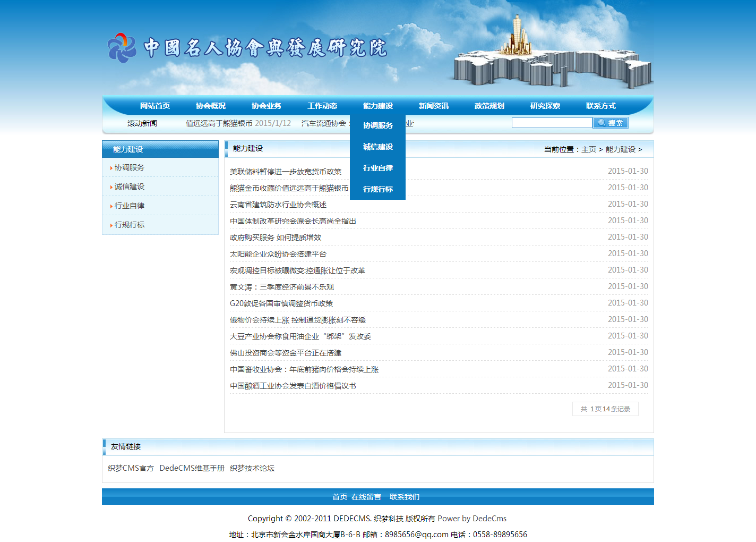Click the search input field
Viewport: 756px width, 542px height.
(x=551, y=123)
